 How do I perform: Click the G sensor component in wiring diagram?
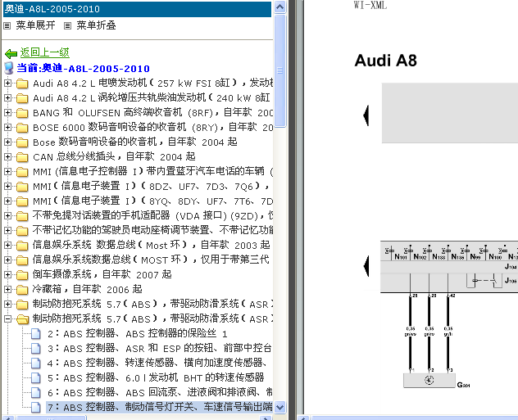[x=429, y=381]
